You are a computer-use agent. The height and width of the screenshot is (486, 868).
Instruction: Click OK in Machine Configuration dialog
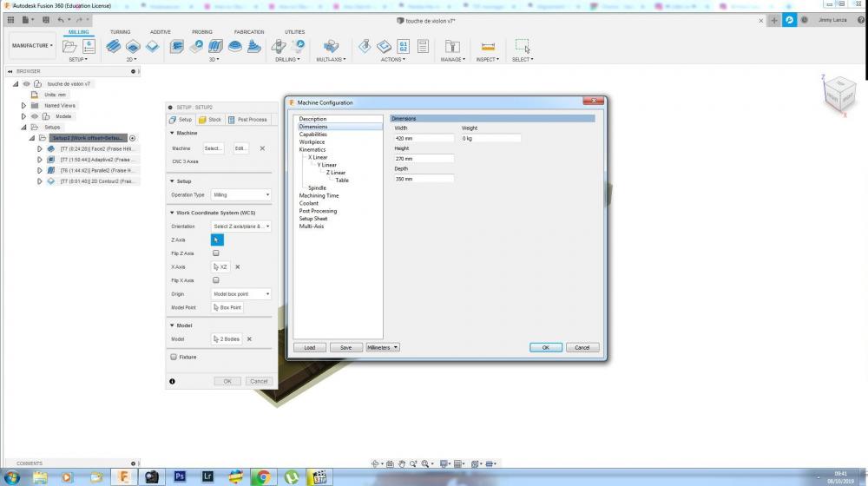(x=546, y=348)
